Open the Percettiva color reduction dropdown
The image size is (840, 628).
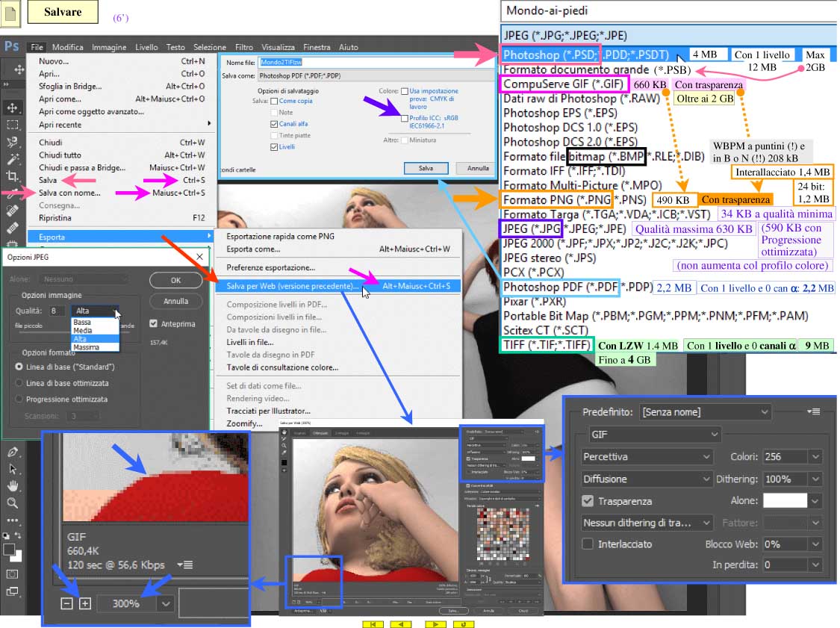click(647, 456)
